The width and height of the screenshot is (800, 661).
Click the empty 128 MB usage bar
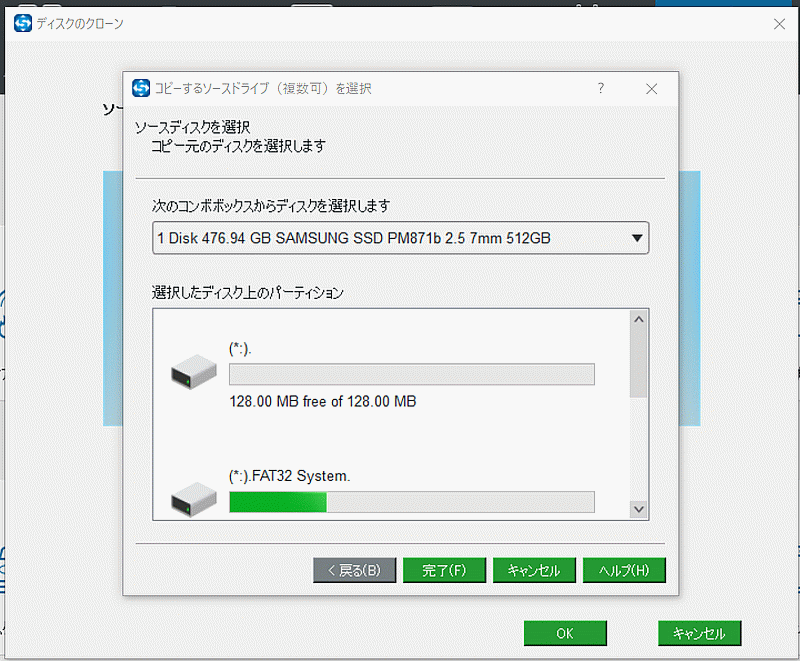click(x=412, y=374)
